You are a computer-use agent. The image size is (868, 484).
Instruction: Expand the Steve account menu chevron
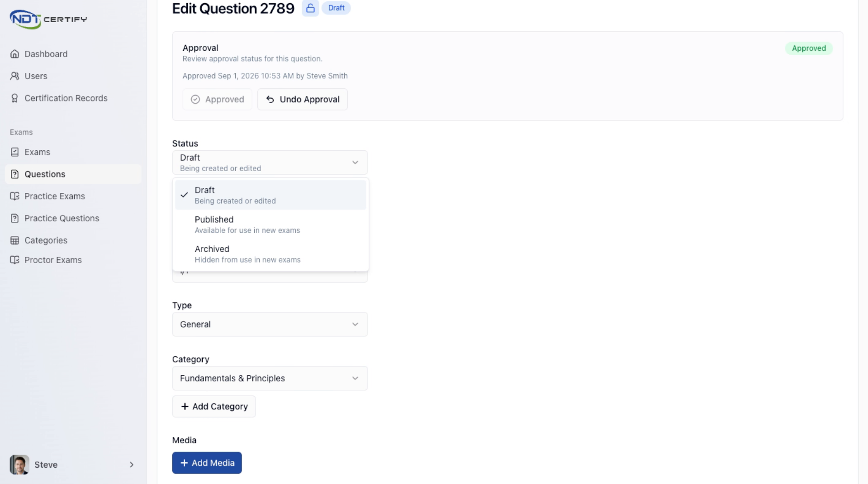(132, 465)
